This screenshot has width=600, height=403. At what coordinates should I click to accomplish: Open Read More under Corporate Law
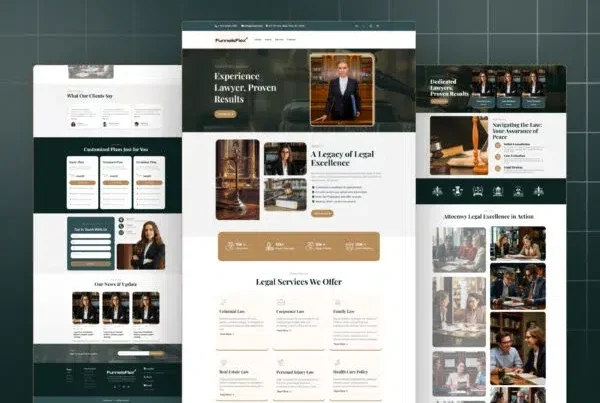[x=284, y=330]
